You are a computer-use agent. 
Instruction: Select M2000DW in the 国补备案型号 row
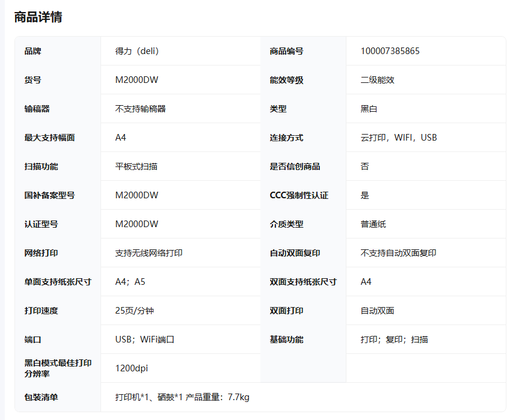point(137,195)
